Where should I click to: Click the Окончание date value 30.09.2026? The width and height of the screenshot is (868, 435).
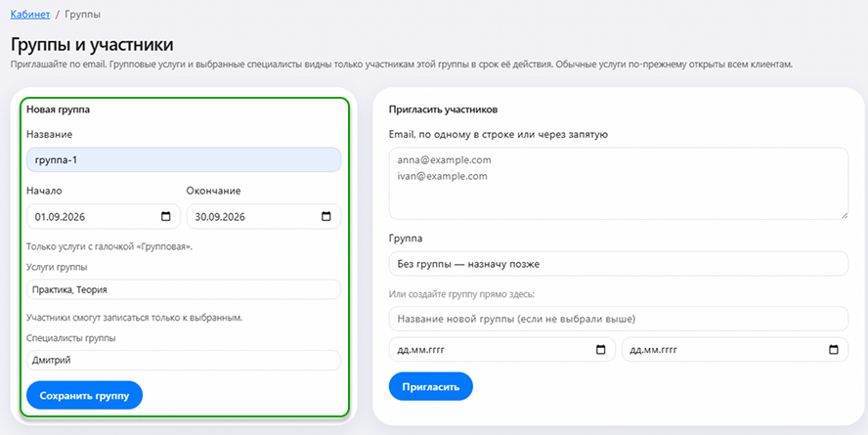click(x=220, y=217)
